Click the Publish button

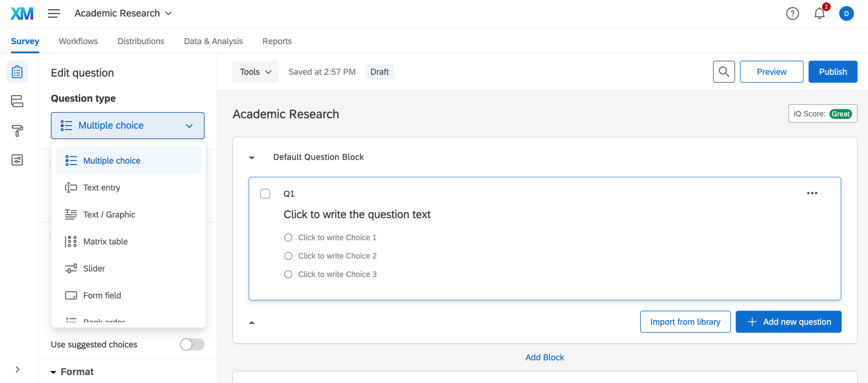coord(833,72)
